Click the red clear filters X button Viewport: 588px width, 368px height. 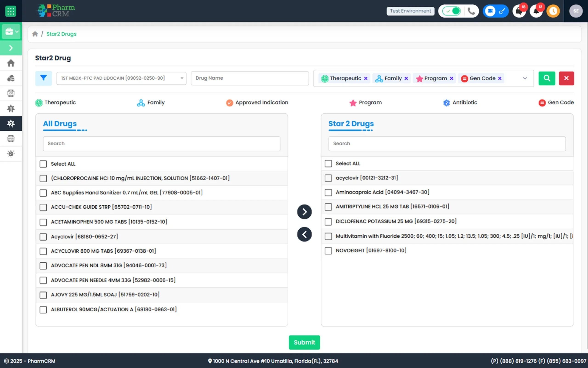(x=566, y=78)
